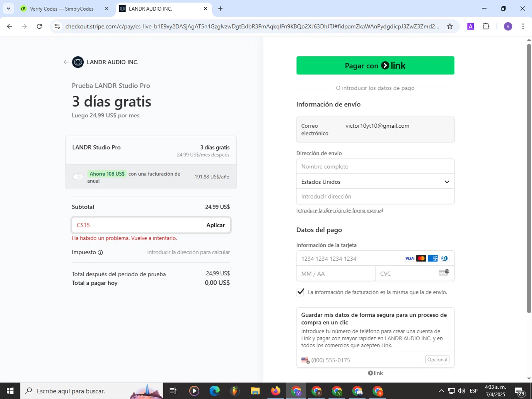
Task: Close the LANDR AUDIO INC. tab
Action: coord(205,9)
